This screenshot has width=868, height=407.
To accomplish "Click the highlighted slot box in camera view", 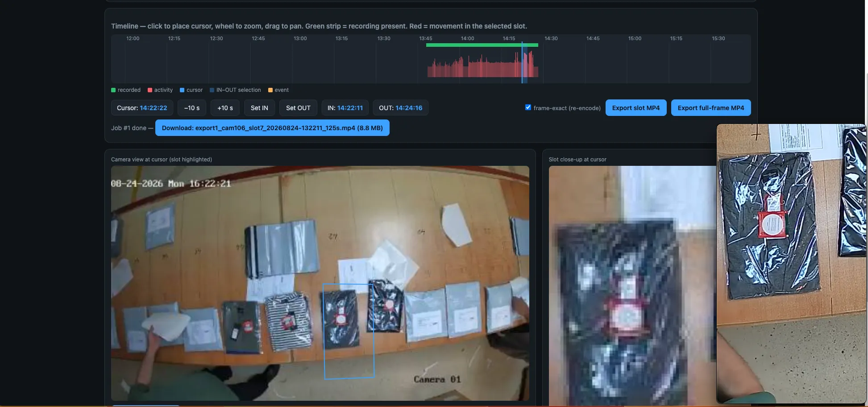I will pos(349,331).
